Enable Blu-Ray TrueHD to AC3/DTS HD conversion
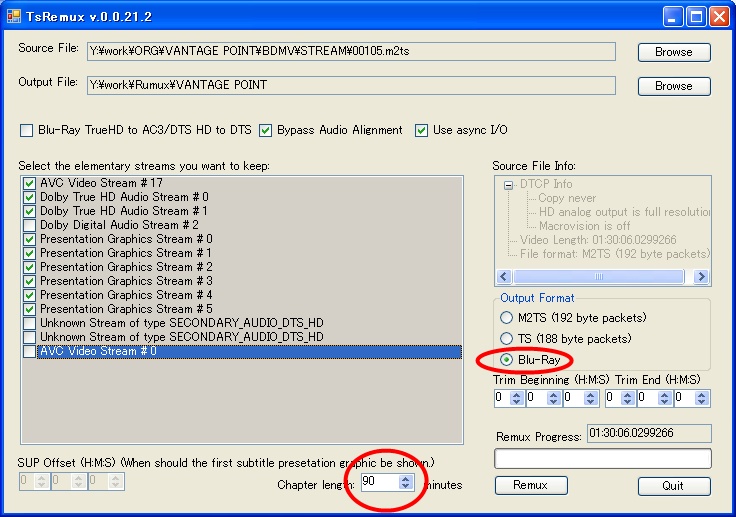This screenshot has height=517, width=736. click(27, 130)
